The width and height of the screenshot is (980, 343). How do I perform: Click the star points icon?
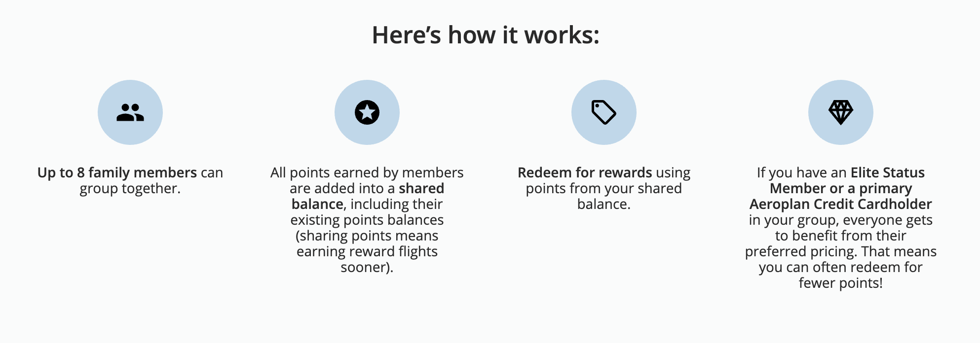pyautogui.click(x=367, y=112)
